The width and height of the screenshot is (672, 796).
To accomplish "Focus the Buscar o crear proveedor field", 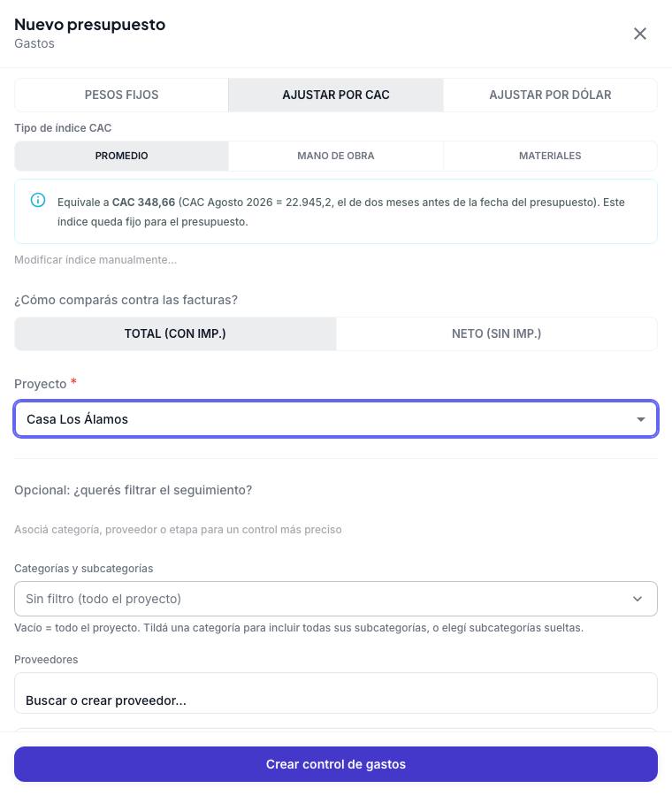I will [336, 693].
